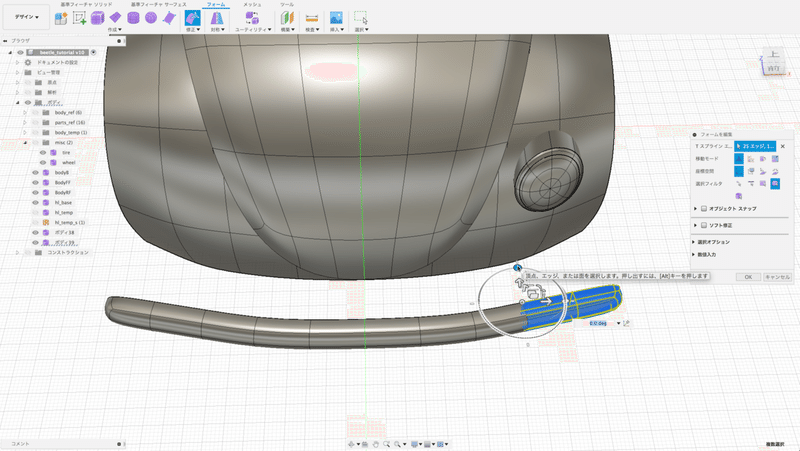
Task: Choose world coordinate space icon
Action: pos(739,171)
